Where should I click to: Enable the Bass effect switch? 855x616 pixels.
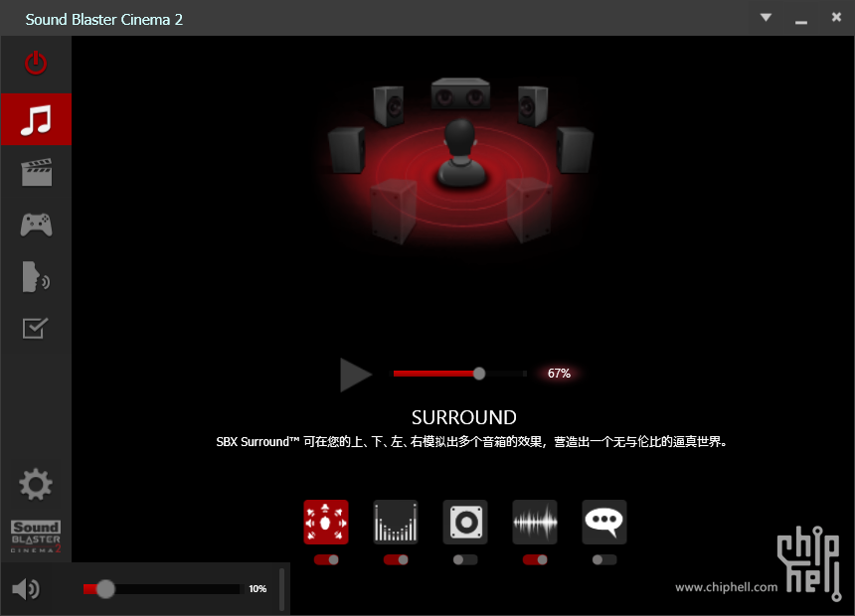click(x=465, y=559)
